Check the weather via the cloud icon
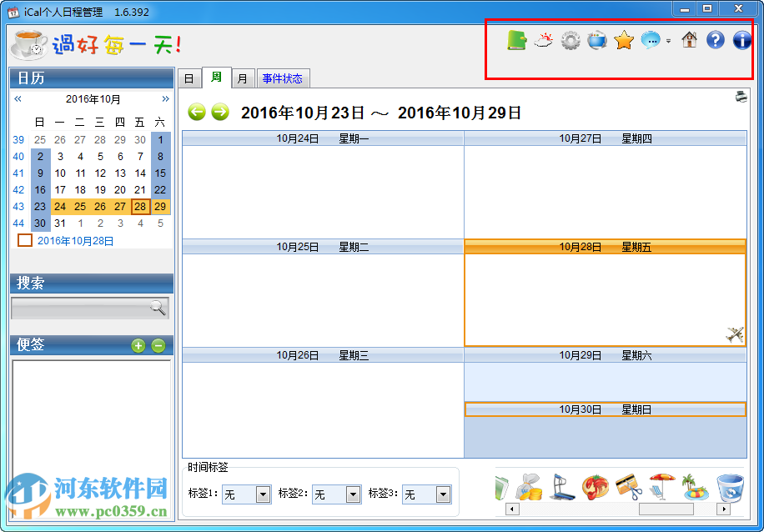 click(543, 39)
